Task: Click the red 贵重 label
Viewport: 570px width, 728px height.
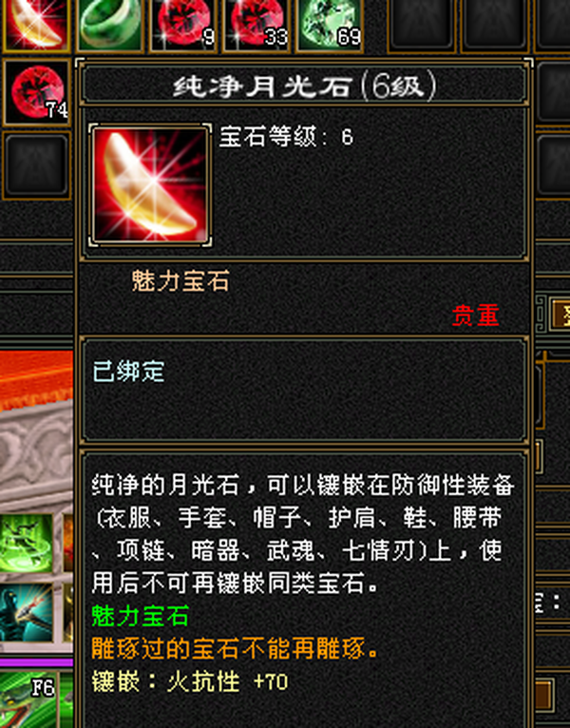Action: (x=475, y=316)
